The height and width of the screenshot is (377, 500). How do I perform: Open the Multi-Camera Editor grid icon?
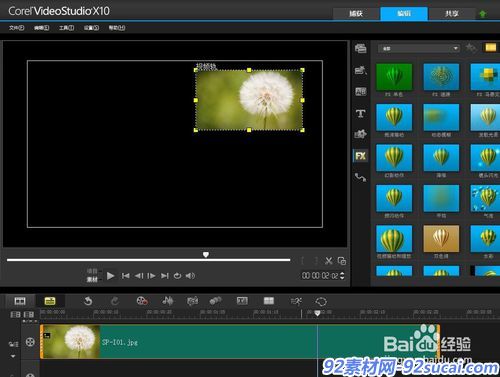(269, 301)
